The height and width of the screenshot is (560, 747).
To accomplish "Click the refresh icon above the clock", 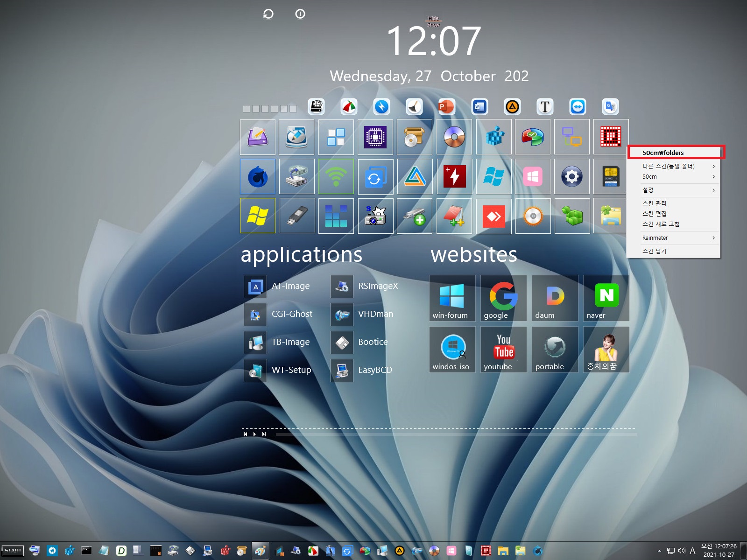I will click(268, 14).
